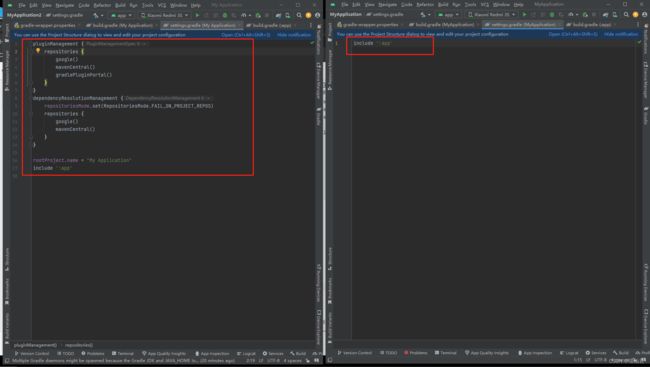The image size is (650, 367).
Task: Open run configuration 'app' dropdown in right window
Action: (449, 15)
